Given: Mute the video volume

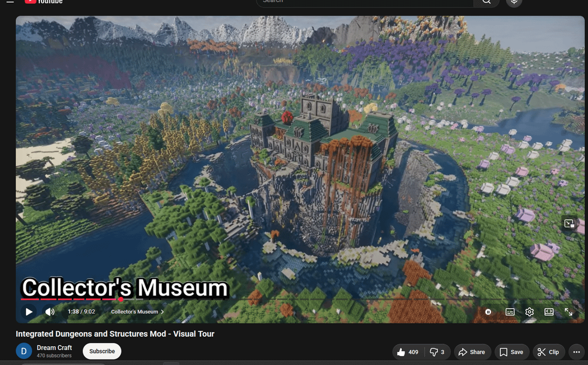Looking at the screenshot, I should point(50,312).
